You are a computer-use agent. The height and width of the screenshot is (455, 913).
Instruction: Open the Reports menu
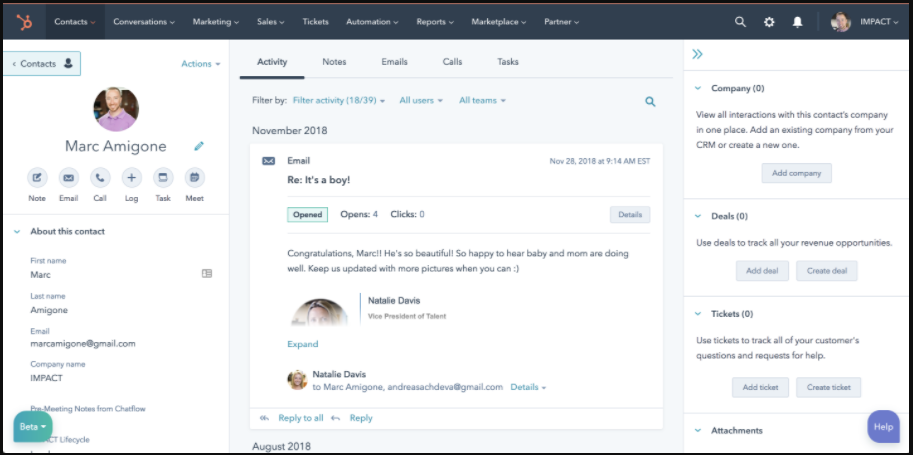pos(435,22)
